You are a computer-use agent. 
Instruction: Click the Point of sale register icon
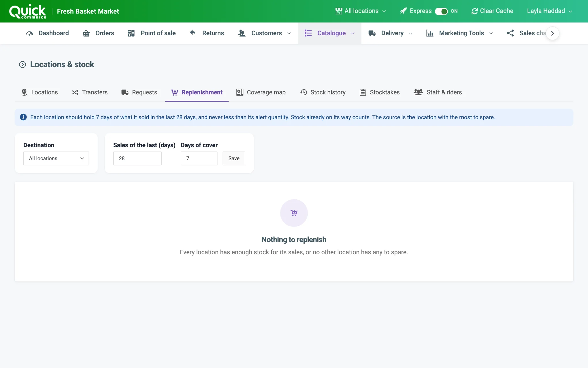click(131, 33)
